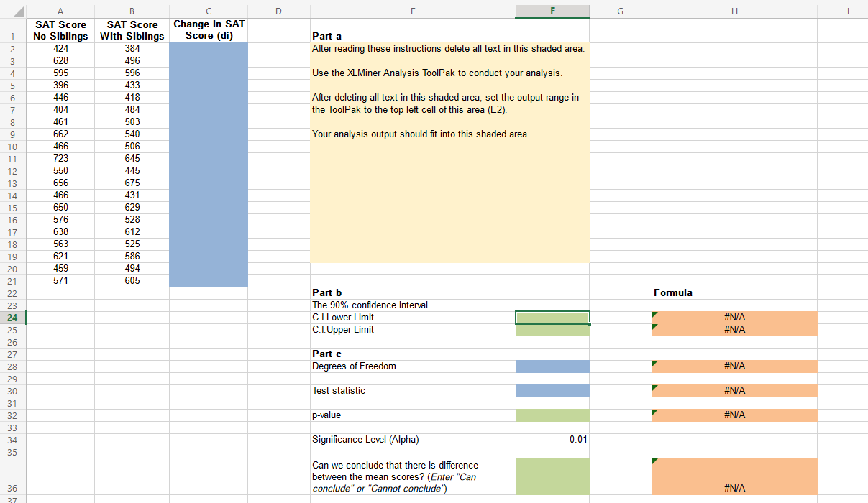Select blue Test statistic input cell
The height and width of the screenshot is (503, 868).
(552, 391)
